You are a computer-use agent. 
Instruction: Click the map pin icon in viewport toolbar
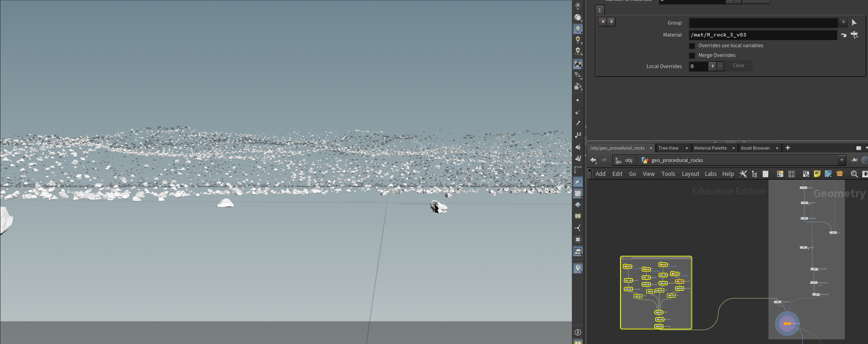click(578, 268)
